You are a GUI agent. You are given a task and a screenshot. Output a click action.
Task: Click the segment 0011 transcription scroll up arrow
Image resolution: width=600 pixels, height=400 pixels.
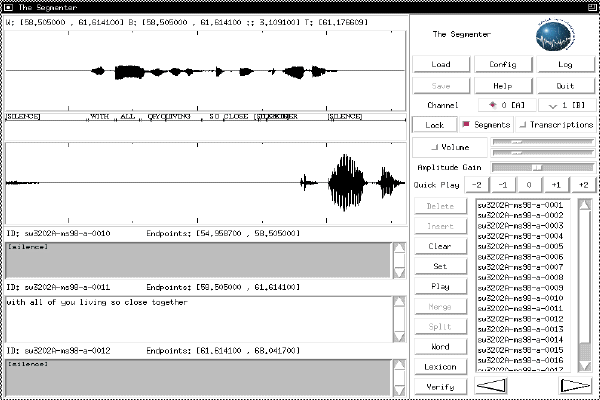[x=399, y=302]
